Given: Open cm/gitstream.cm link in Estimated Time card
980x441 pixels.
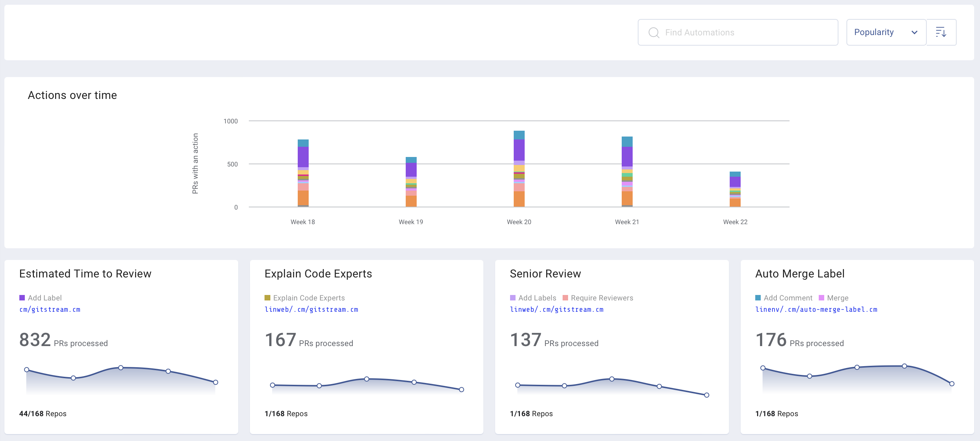Looking at the screenshot, I should (50, 309).
